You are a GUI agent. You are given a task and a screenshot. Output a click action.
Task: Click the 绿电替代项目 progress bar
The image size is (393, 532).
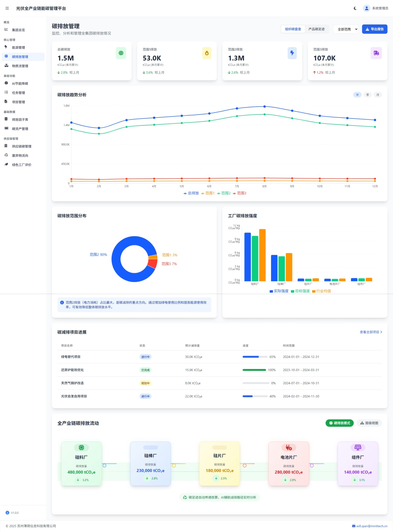pyautogui.click(x=255, y=357)
